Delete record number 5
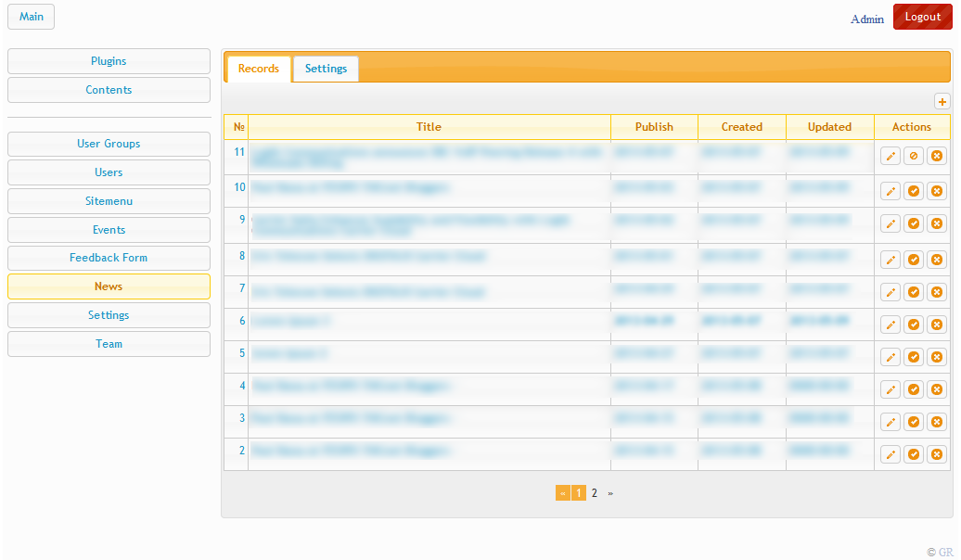Viewport: 961px width, 560px height. click(x=937, y=357)
